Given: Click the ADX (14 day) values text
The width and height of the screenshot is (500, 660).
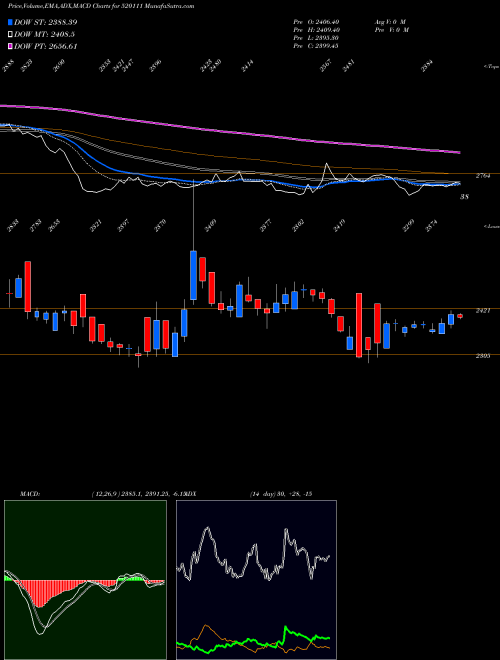Looking at the screenshot, I should (280, 494).
